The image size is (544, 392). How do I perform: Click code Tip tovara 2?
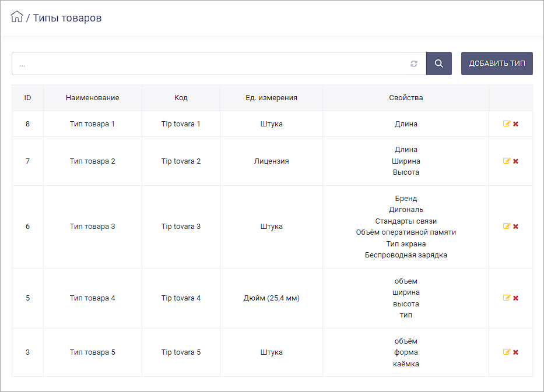coord(181,161)
